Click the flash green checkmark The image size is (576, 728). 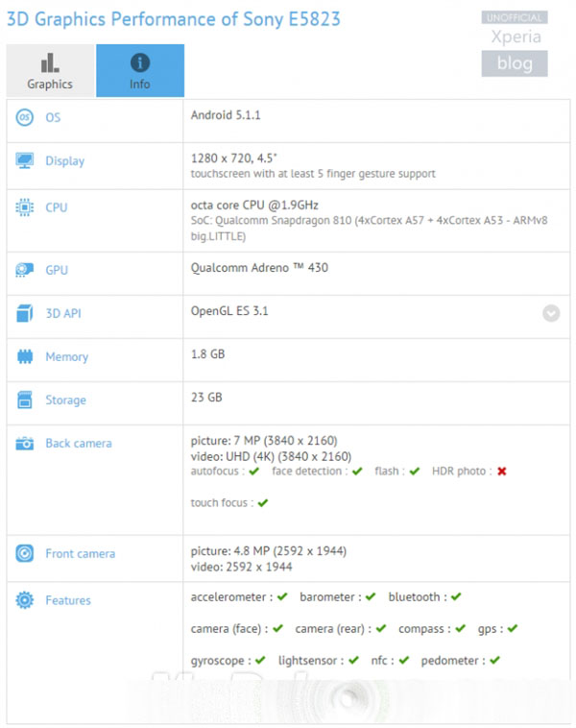click(x=415, y=472)
